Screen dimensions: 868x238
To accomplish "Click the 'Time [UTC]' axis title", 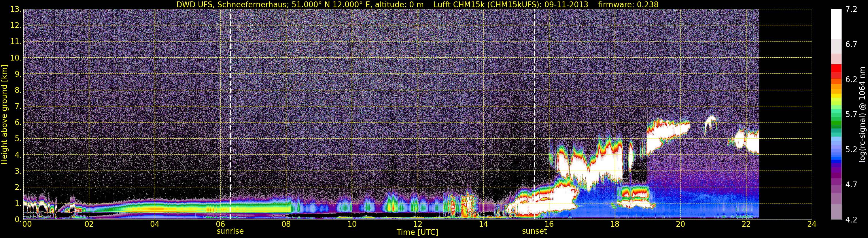I will click(417, 232).
